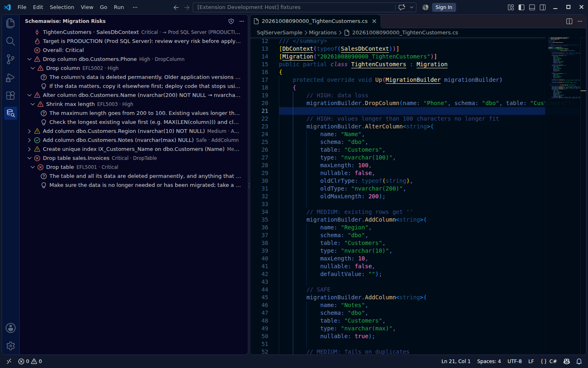The height and width of the screenshot is (368, 588).
Task: Select the Schemawise database icon in the activity bar
Action: pos(11,113)
